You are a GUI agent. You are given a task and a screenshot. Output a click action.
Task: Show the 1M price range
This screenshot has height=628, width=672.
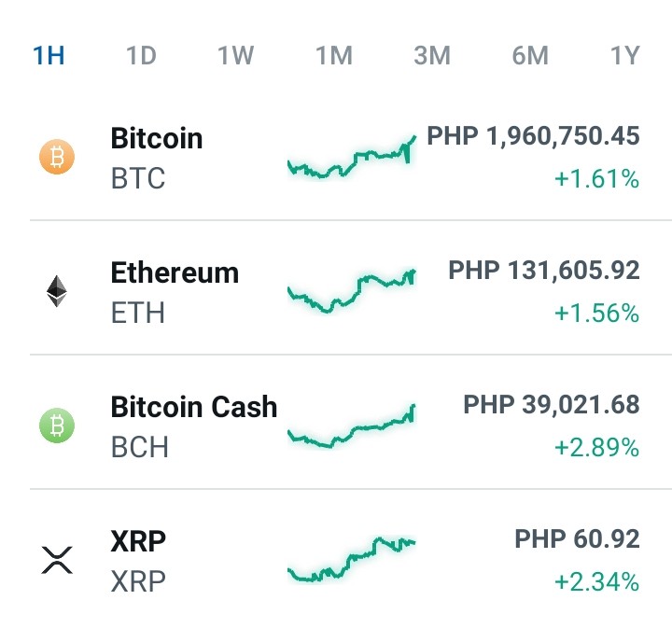(334, 56)
